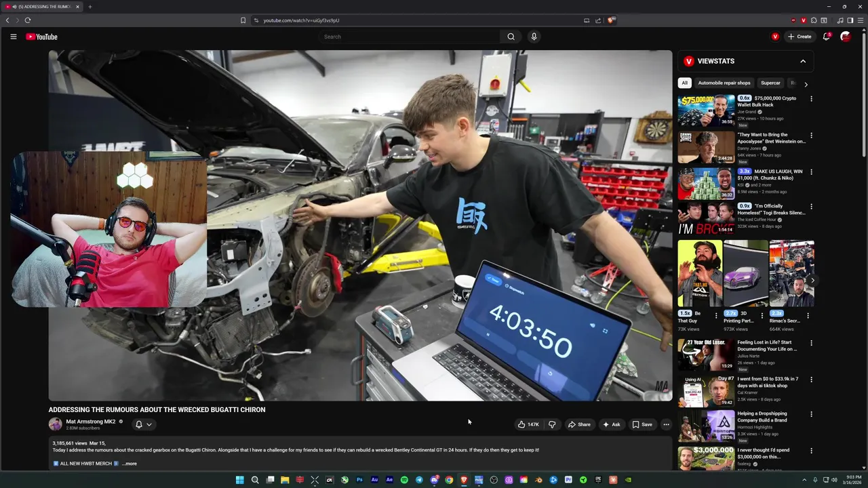The image size is (868, 488).
Task: Open After Effects from the taskbar
Action: (x=389, y=480)
